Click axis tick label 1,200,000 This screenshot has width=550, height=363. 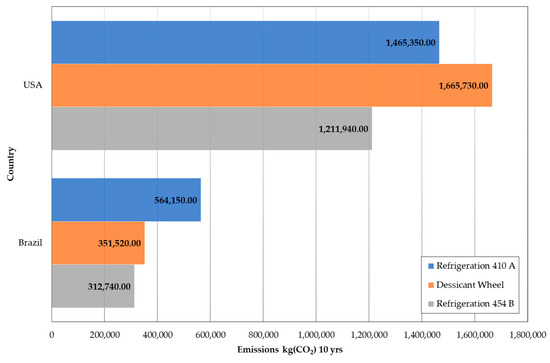pos(369,335)
